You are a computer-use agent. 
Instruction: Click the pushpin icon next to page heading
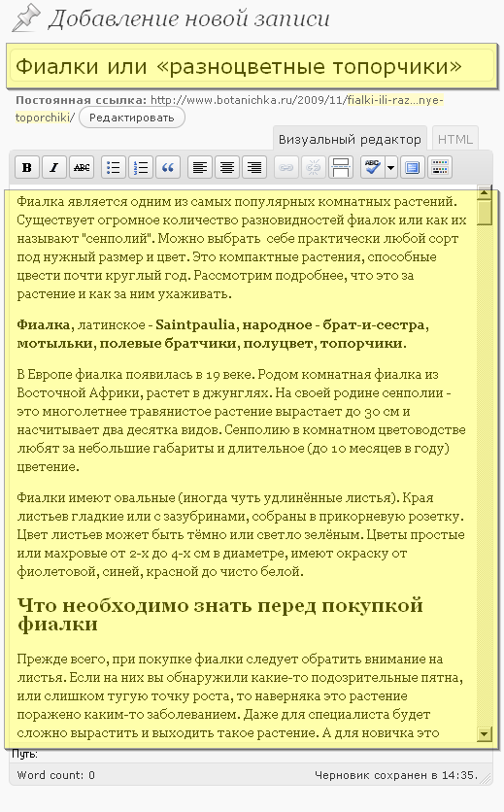26,17
